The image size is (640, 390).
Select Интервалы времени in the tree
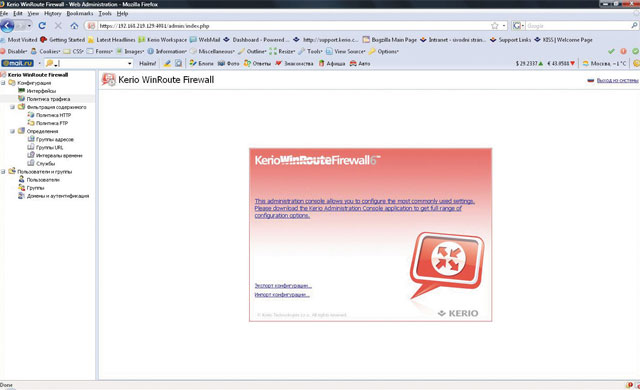pyautogui.click(x=59, y=155)
